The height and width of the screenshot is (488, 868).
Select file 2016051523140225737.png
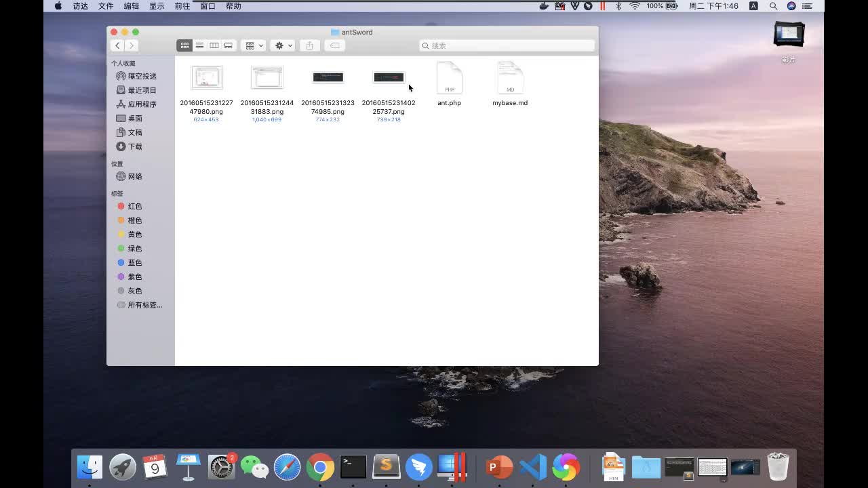click(389, 77)
